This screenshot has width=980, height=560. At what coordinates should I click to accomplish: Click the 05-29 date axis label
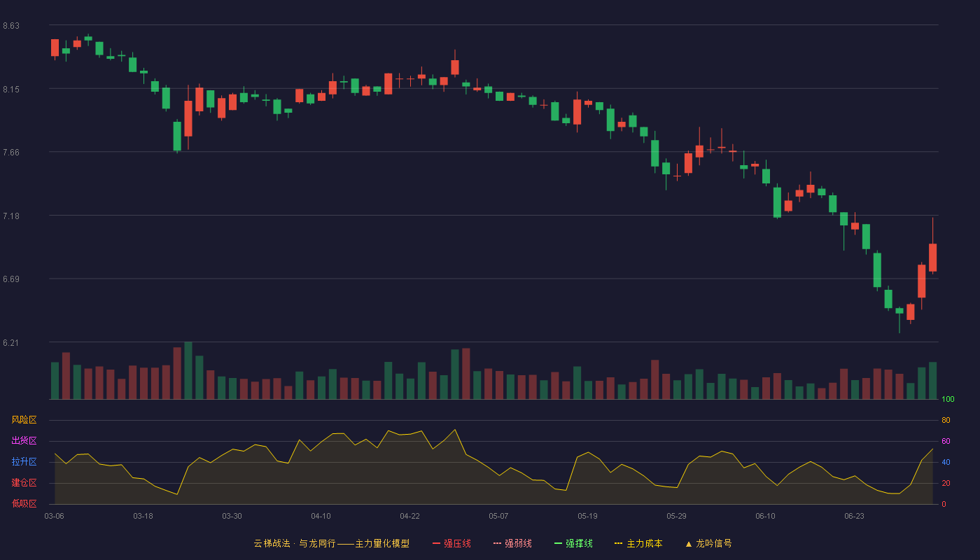pyautogui.click(x=677, y=516)
